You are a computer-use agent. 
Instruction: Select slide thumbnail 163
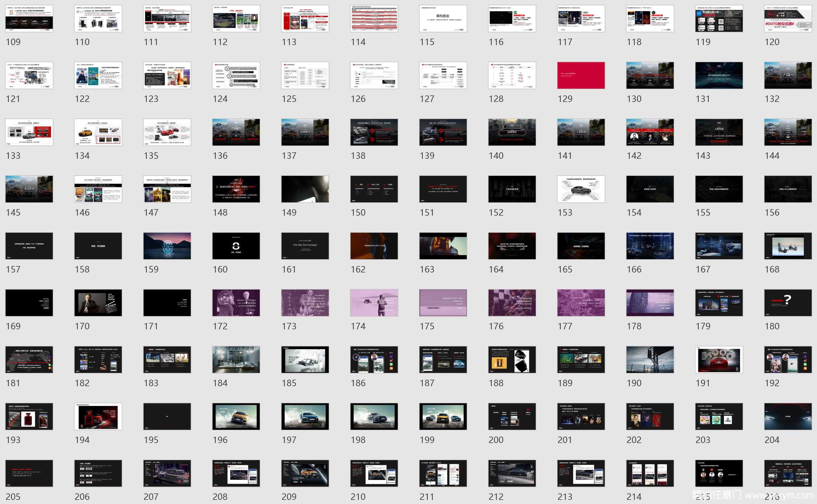[443, 246]
